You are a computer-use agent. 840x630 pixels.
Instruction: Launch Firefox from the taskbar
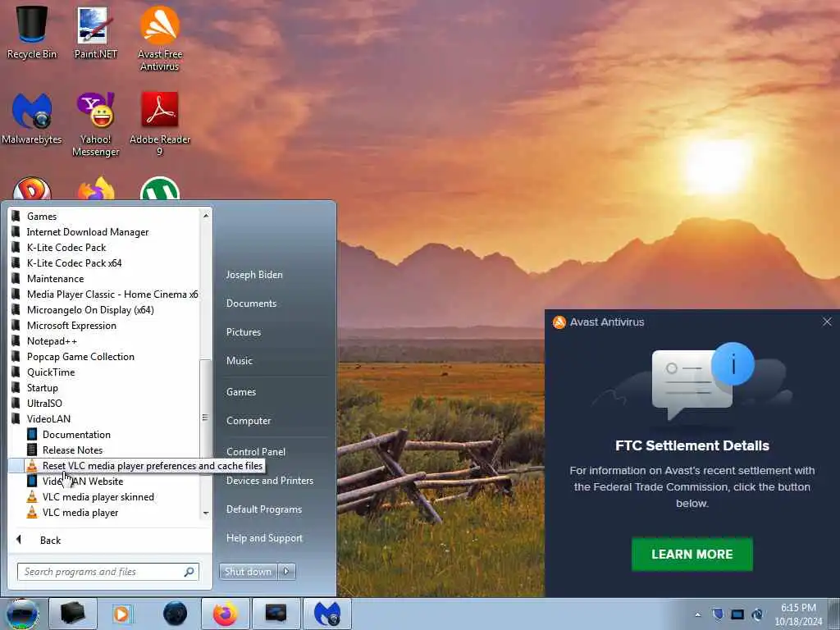(x=225, y=614)
